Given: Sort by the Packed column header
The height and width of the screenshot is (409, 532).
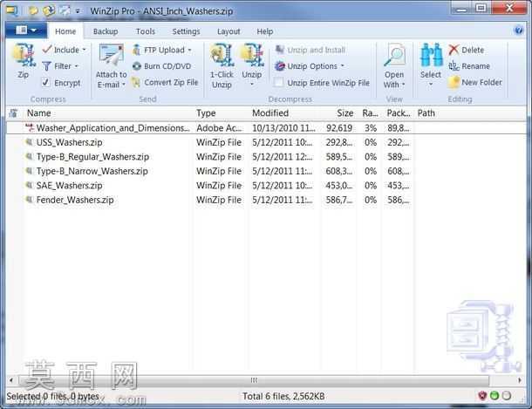Looking at the screenshot, I should tap(398, 113).
